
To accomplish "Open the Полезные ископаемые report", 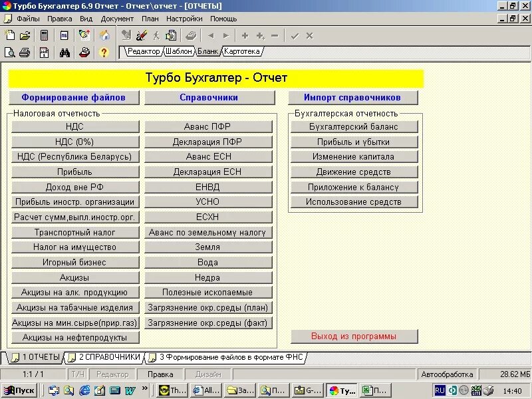I will click(208, 292).
